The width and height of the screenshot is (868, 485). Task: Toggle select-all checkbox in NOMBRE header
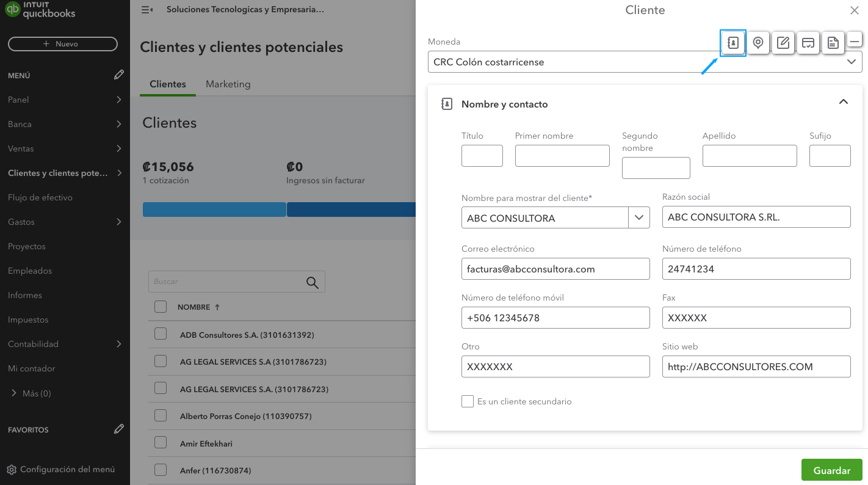161,307
